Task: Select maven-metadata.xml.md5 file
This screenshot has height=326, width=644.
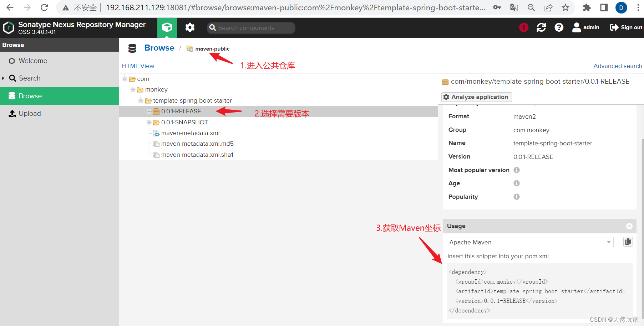Action: 197,144
